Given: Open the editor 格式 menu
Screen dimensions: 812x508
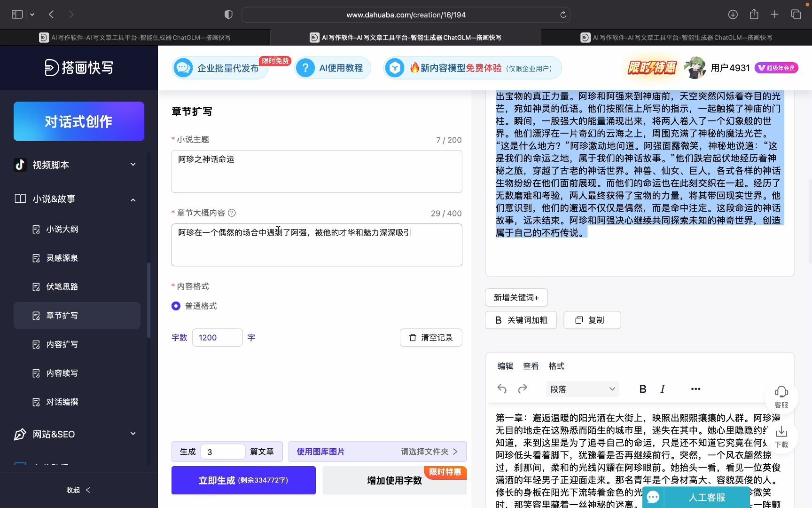Looking at the screenshot, I should click(x=556, y=366).
